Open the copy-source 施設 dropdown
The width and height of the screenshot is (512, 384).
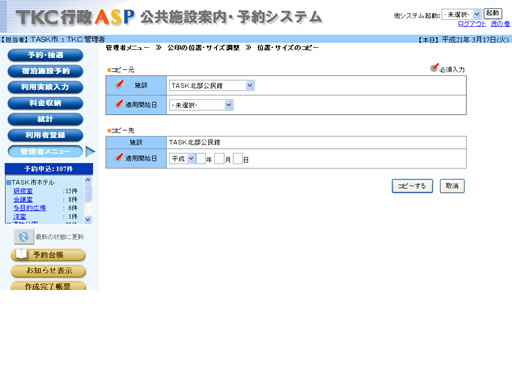coord(212,86)
